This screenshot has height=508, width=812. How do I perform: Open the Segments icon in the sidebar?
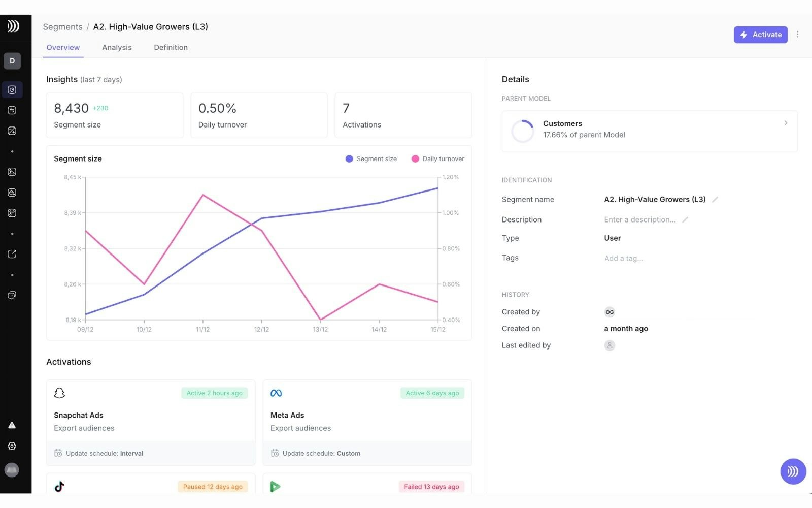(12, 89)
